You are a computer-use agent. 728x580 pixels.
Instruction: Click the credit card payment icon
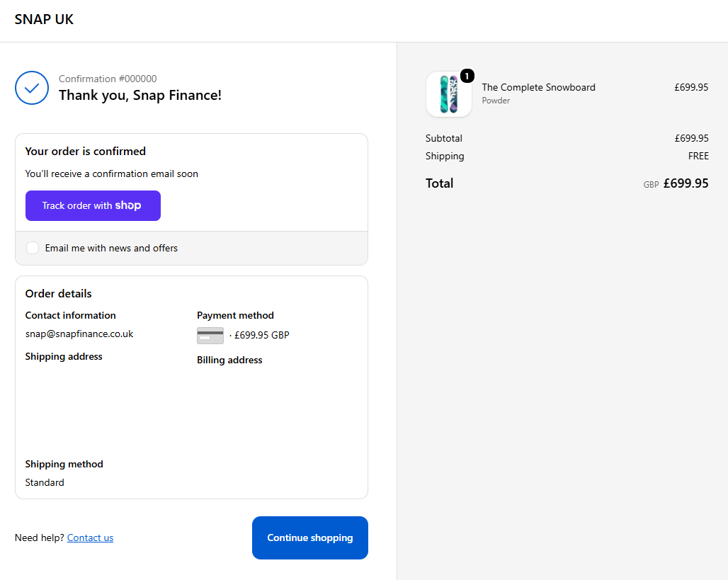[x=210, y=335]
